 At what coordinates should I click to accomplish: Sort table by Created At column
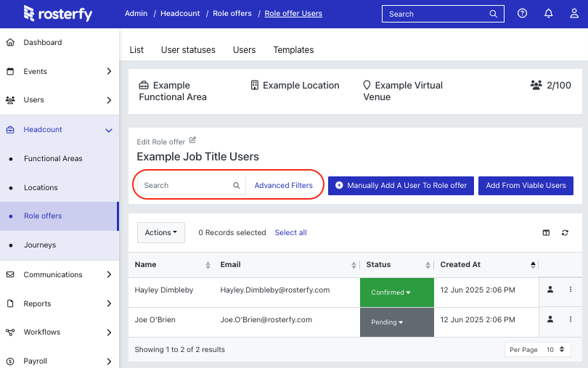click(x=533, y=265)
